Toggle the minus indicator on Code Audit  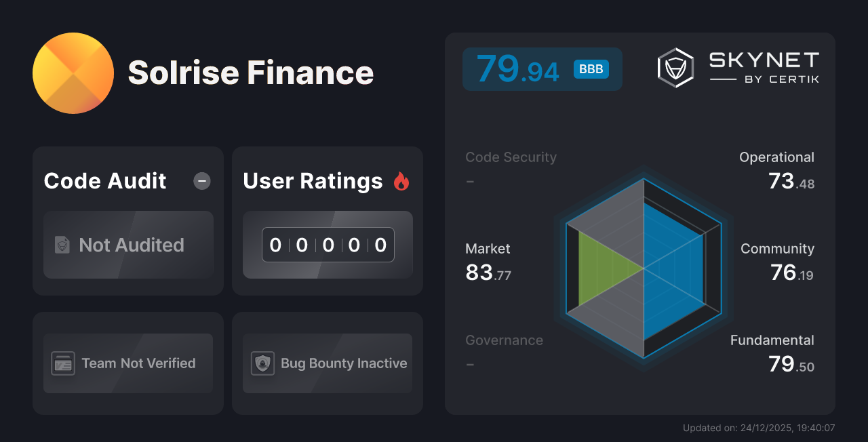point(201,180)
